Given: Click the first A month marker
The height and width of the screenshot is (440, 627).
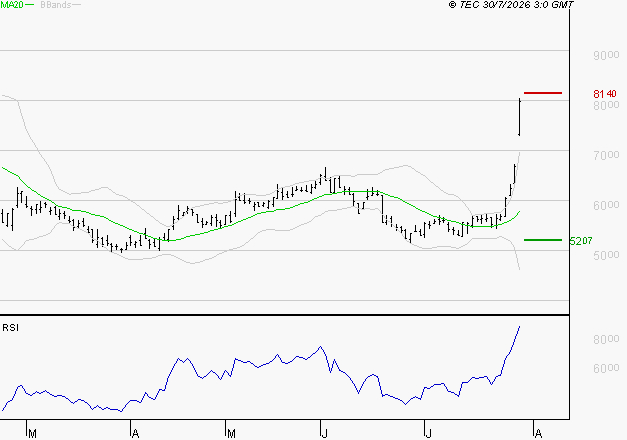Looking at the screenshot, I should [x=135, y=434].
